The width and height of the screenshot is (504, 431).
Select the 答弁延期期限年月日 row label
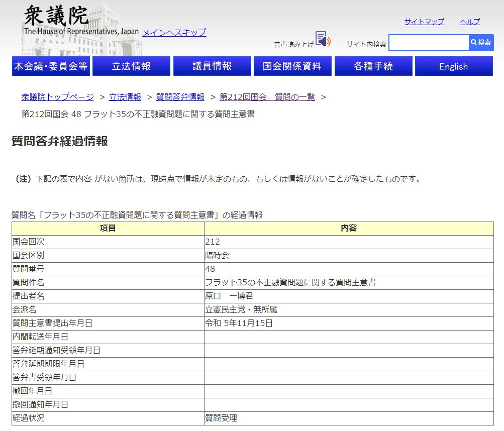tap(108, 364)
